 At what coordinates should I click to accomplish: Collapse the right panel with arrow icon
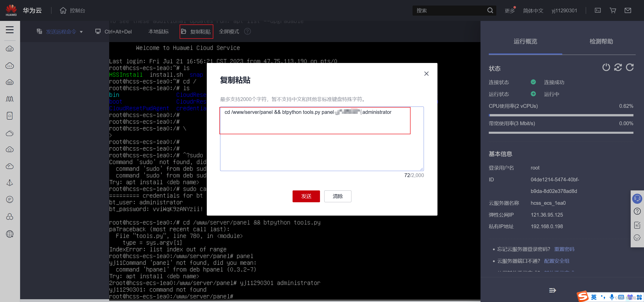[552, 290]
